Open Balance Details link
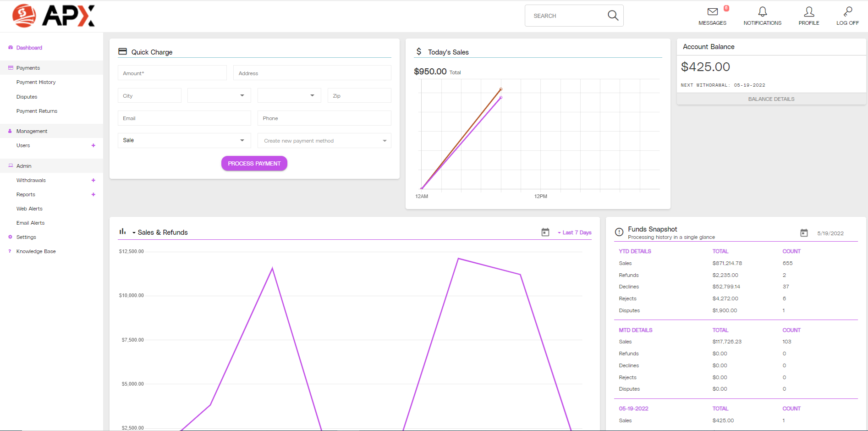The image size is (868, 431). [771, 99]
